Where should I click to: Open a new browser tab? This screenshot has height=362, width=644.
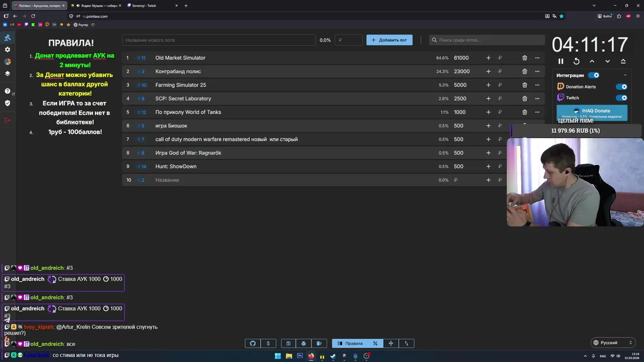pyautogui.click(x=186, y=6)
